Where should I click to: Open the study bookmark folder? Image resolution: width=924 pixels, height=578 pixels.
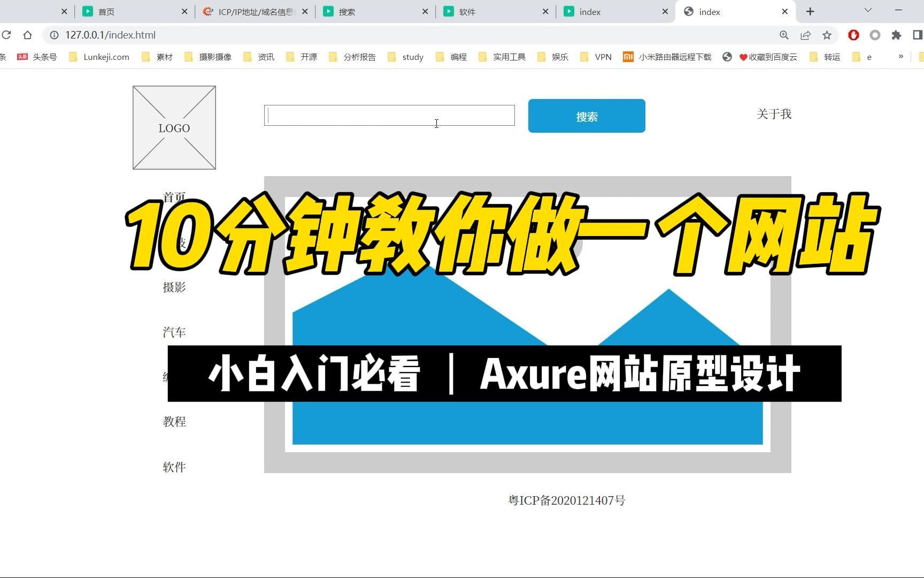click(406, 57)
